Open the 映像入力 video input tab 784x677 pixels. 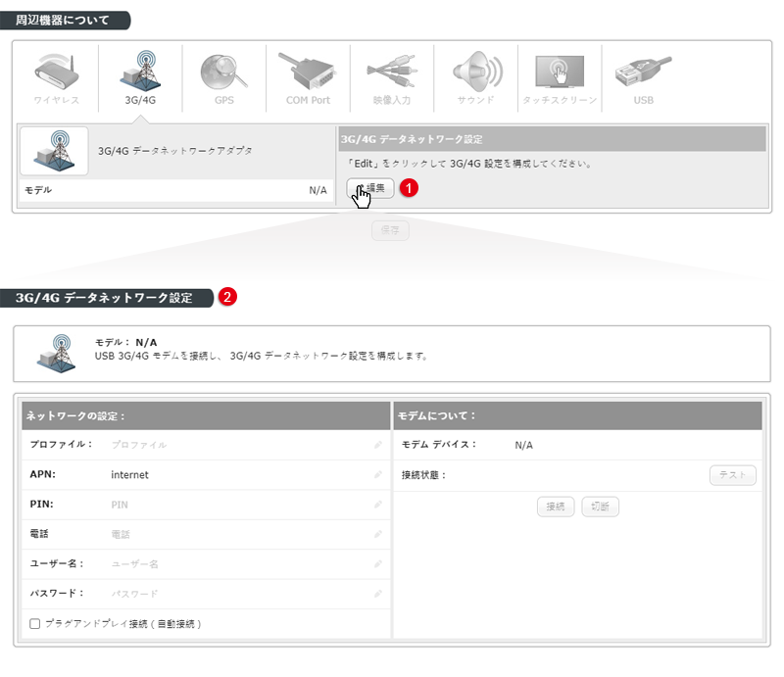tap(392, 78)
